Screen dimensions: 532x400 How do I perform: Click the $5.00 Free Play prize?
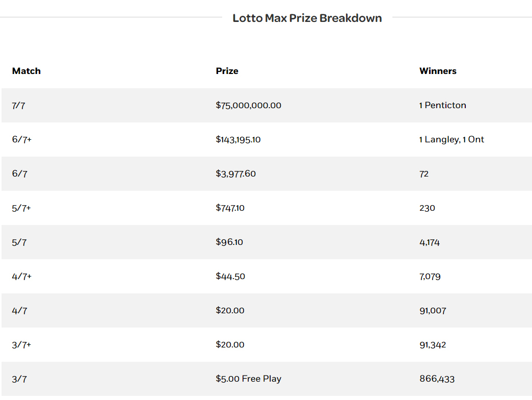(248, 379)
